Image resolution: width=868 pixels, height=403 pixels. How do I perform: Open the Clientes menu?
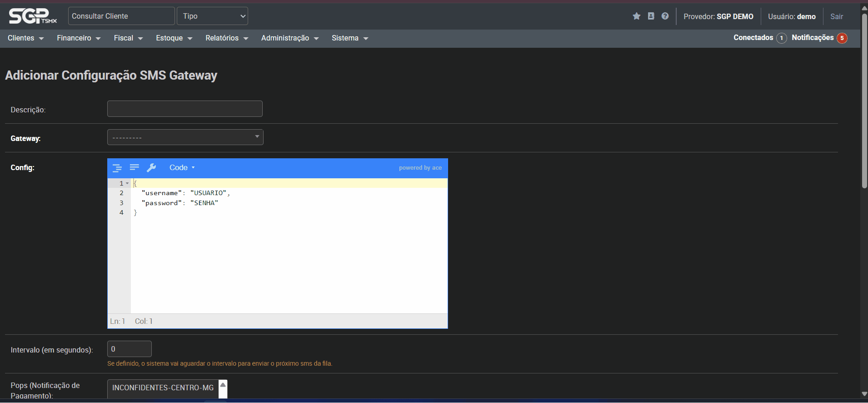(25, 38)
